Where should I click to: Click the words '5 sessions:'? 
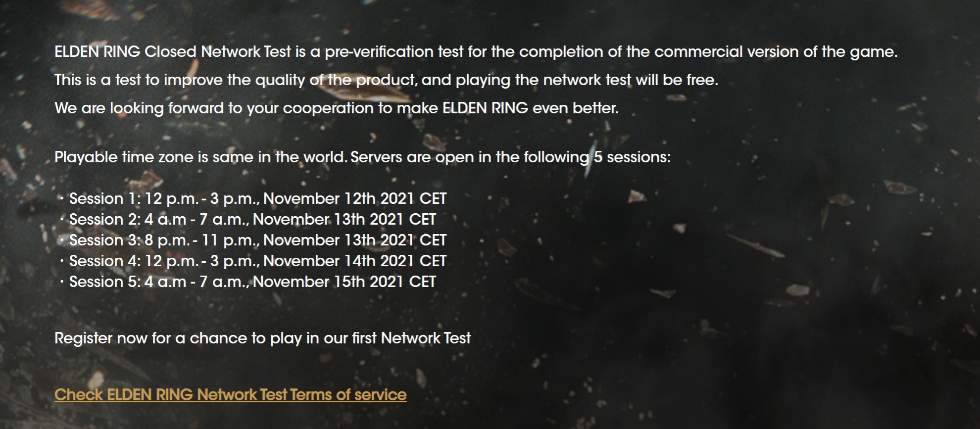click(x=632, y=157)
